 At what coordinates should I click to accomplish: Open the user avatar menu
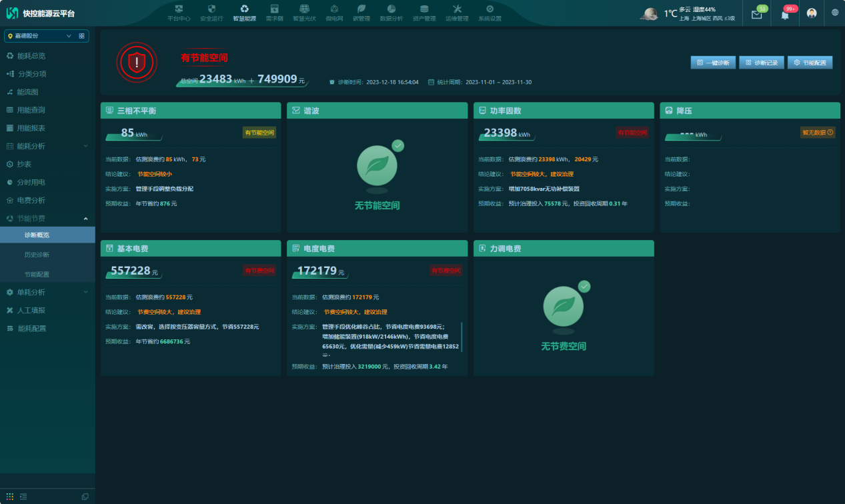pos(812,13)
